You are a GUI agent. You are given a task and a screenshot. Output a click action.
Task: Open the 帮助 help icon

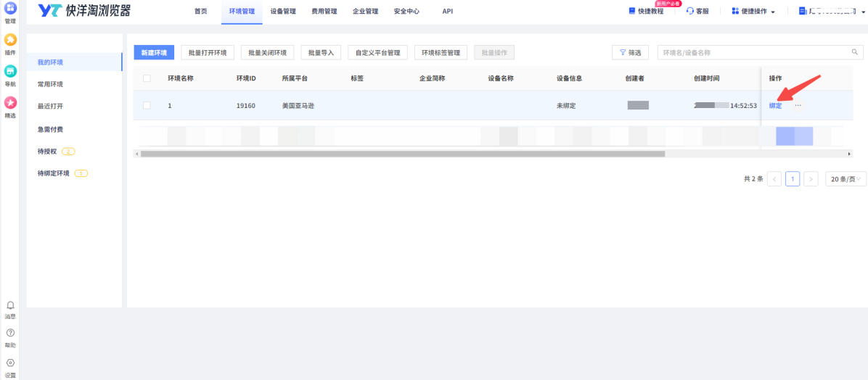[10, 333]
